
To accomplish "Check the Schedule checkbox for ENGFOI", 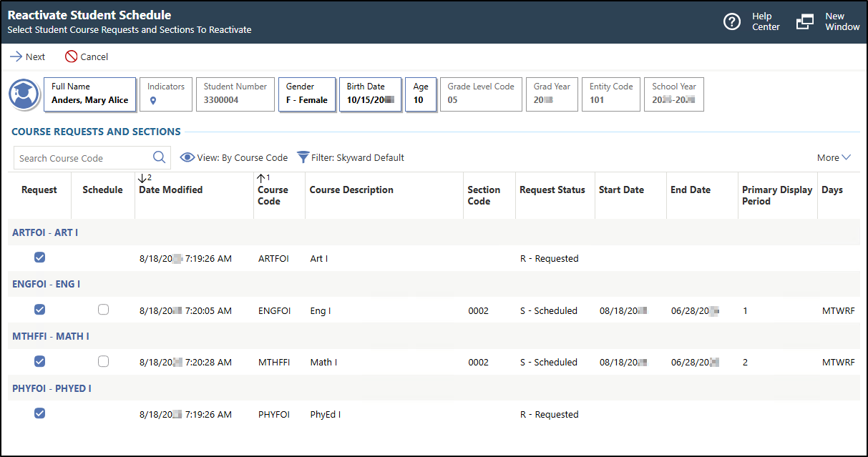I will click(104, 310).
